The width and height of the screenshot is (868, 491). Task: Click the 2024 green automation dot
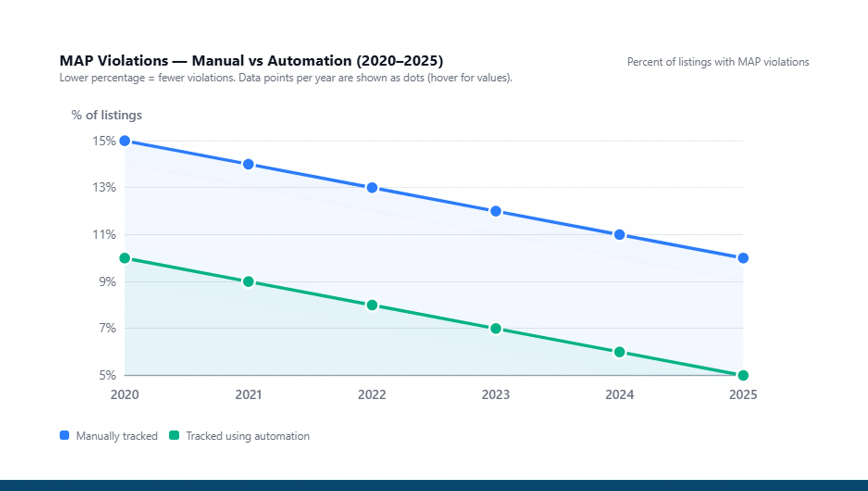pos(619,352)
